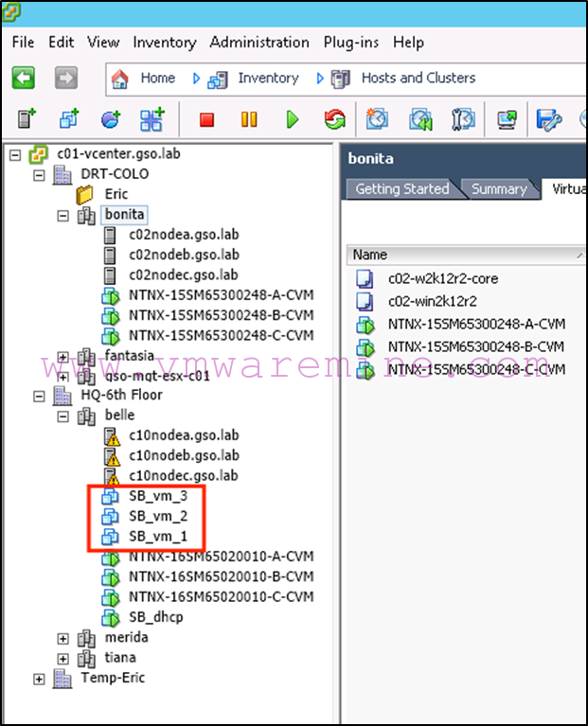Power off with the red stop icon
588x726 pixels.
pyautogui.click(x=206, y=120)
